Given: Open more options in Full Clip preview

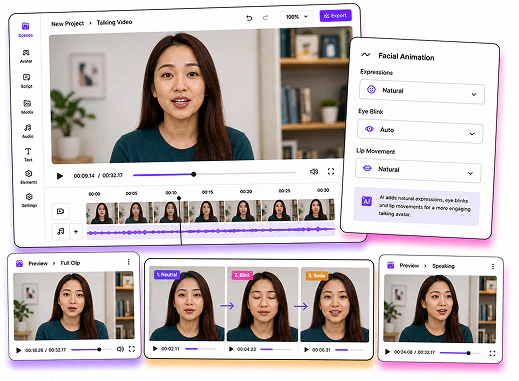Looking at the screenshot, I should (128, 262).
